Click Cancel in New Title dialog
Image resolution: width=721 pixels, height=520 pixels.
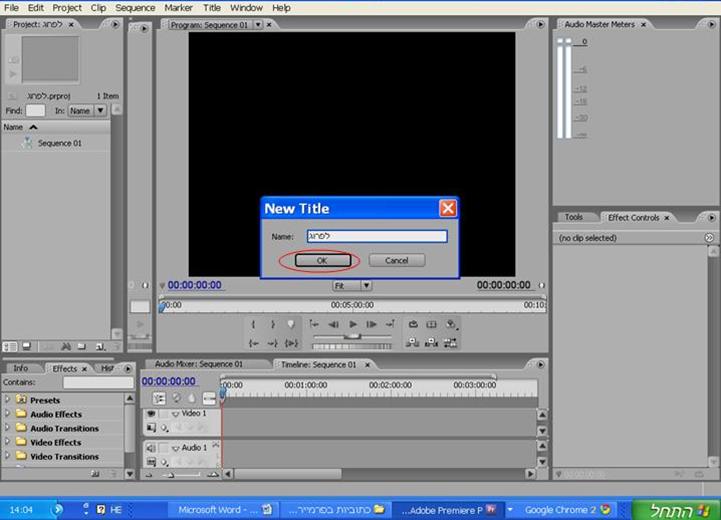click(396, 260)
